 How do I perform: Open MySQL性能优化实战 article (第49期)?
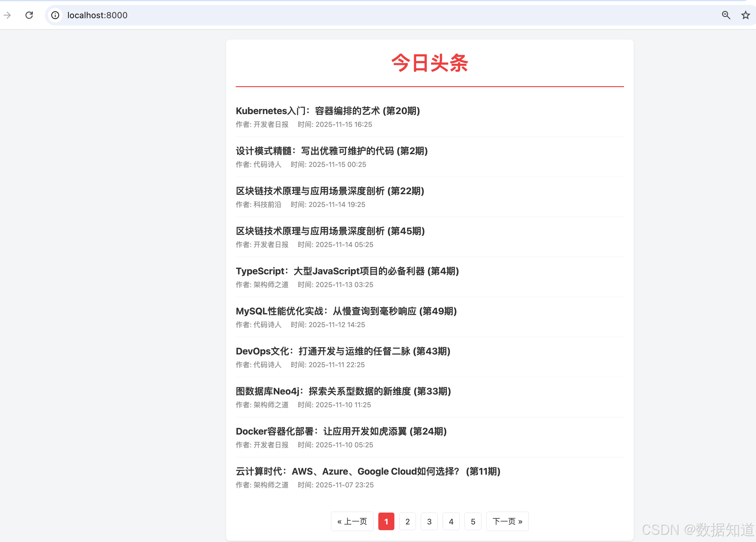pos(346,311)
